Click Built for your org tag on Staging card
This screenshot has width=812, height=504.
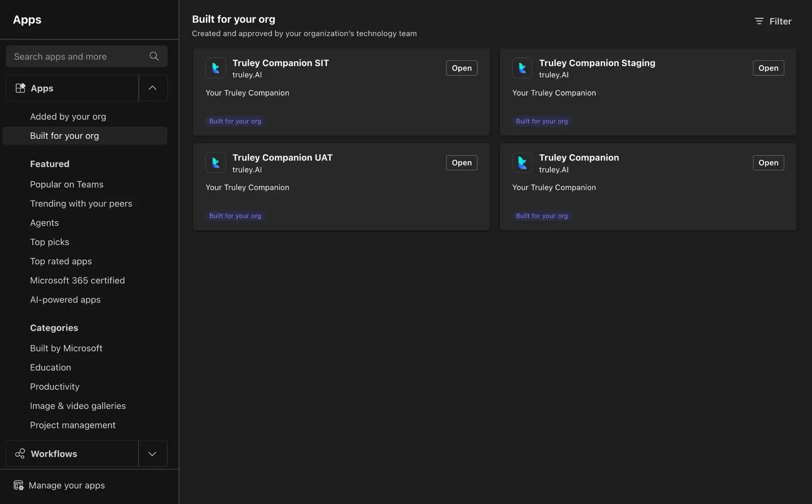click(x=542, y=121)
